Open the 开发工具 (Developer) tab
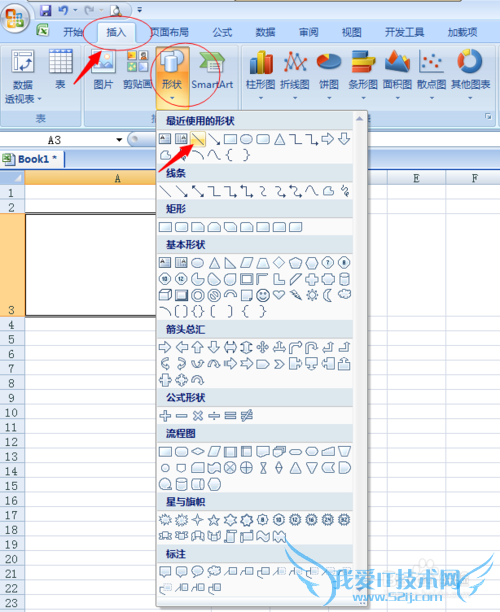Viewport: 500px width, 612px height. tap(404, 32)
